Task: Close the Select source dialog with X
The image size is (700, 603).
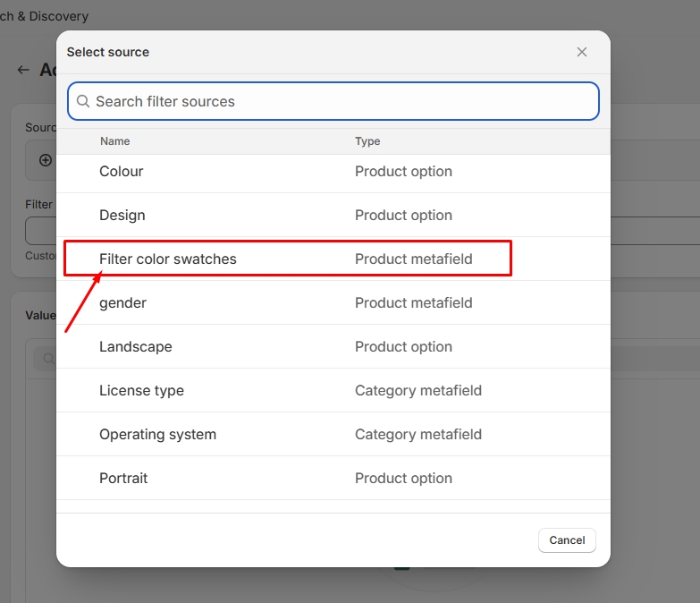Action: [x=582, y=52]
